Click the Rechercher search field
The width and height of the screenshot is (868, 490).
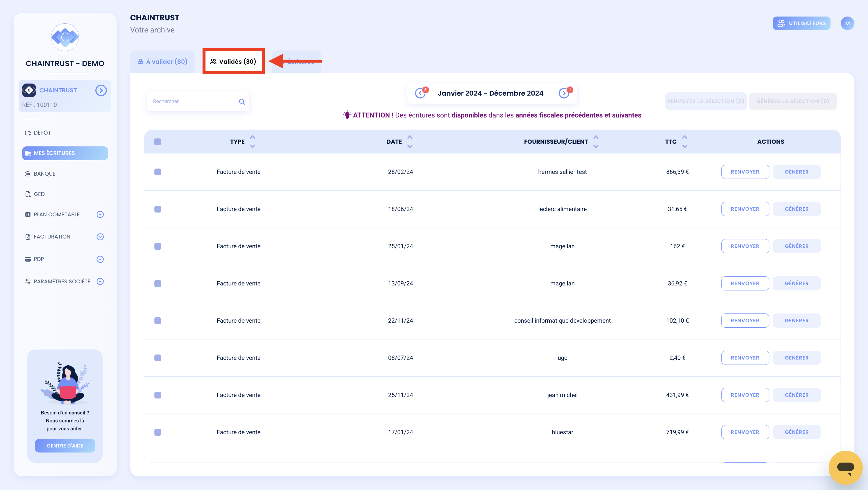tap(198, 101)
